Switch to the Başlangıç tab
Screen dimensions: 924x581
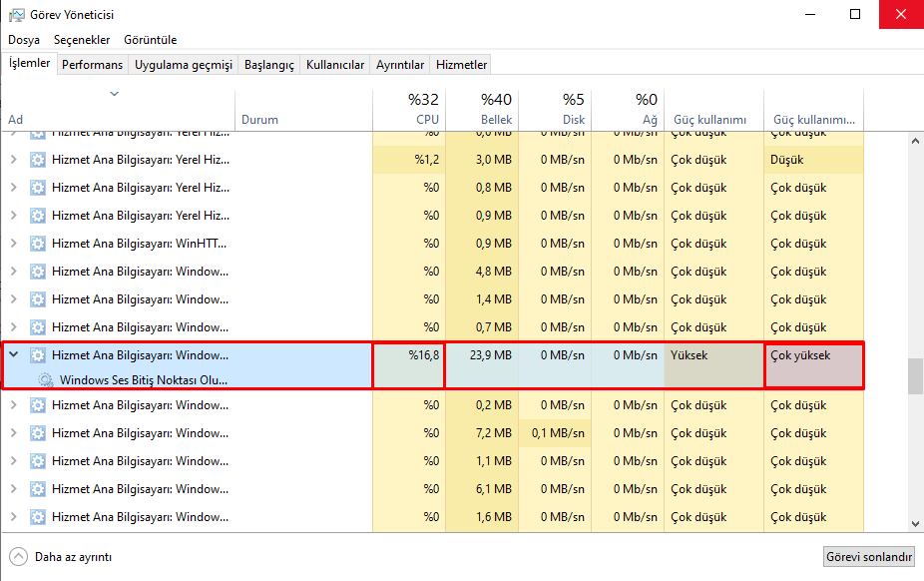pos(269,65)
